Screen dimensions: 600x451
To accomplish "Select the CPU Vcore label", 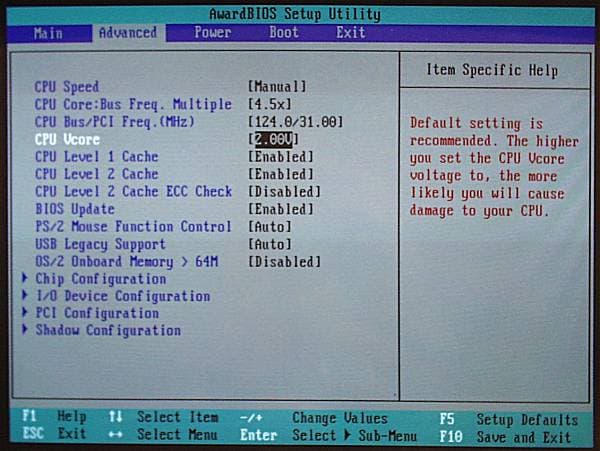I will 67,140.
